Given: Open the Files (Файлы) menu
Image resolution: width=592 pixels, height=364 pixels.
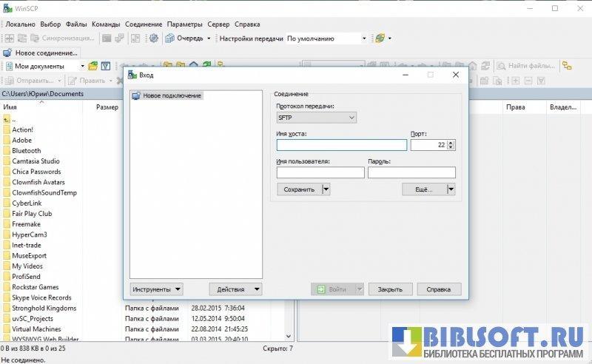Looking at the screenshot, I should [76, 24].
